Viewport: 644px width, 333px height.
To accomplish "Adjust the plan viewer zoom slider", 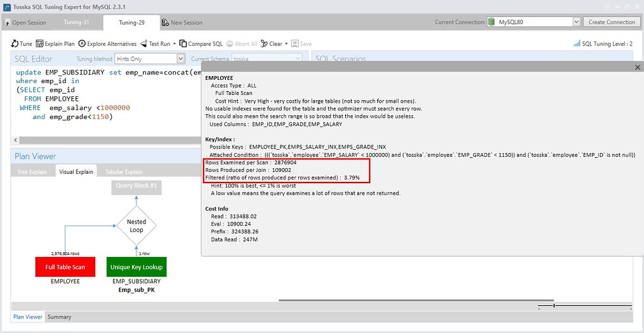I will pyautogui.click(x=554, y=306).
